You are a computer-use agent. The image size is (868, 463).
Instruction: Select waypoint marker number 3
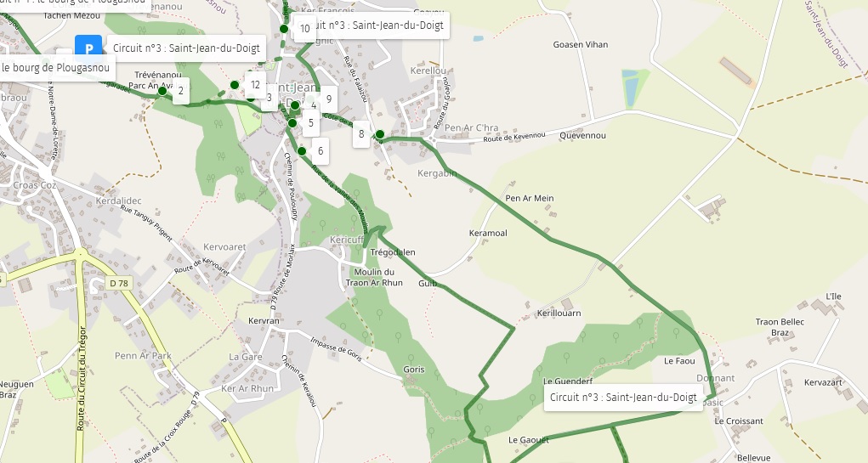pos(269,99)
